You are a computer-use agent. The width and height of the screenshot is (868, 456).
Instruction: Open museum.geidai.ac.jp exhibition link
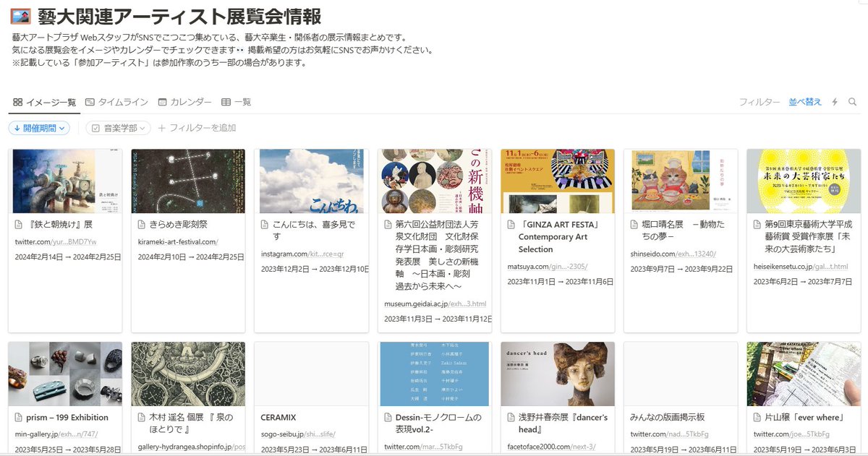click(x=435, y=304)
